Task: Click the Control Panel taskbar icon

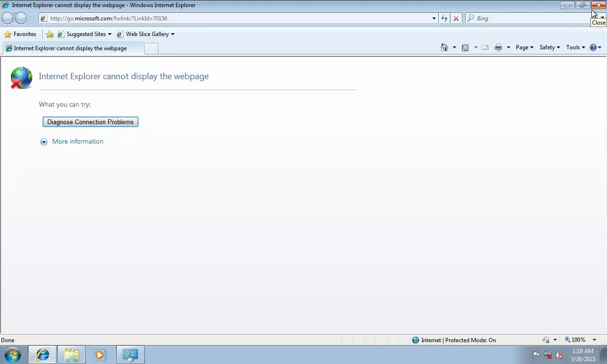Action: click(x=130, y=355)
